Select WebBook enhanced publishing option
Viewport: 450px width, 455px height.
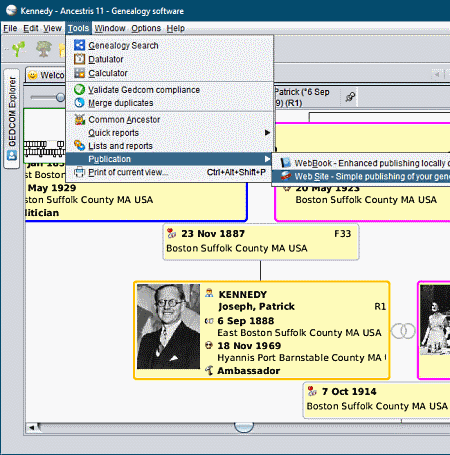pos(361,163)
